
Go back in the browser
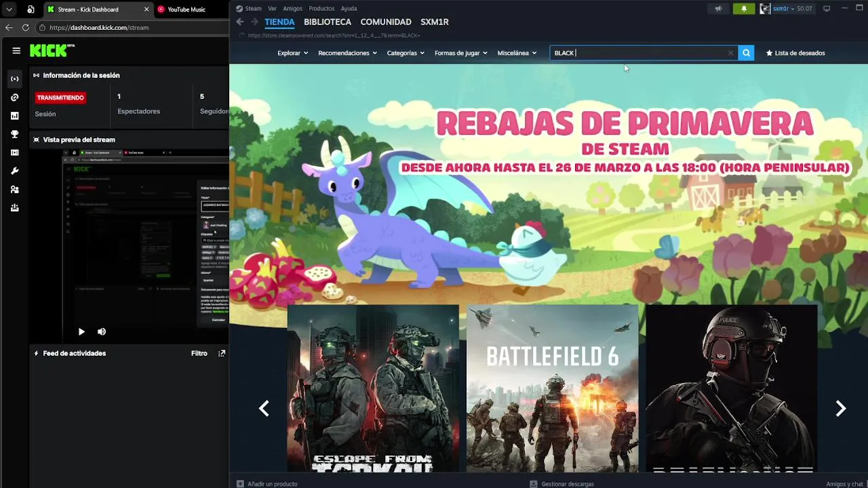click(x=9, y=28)
